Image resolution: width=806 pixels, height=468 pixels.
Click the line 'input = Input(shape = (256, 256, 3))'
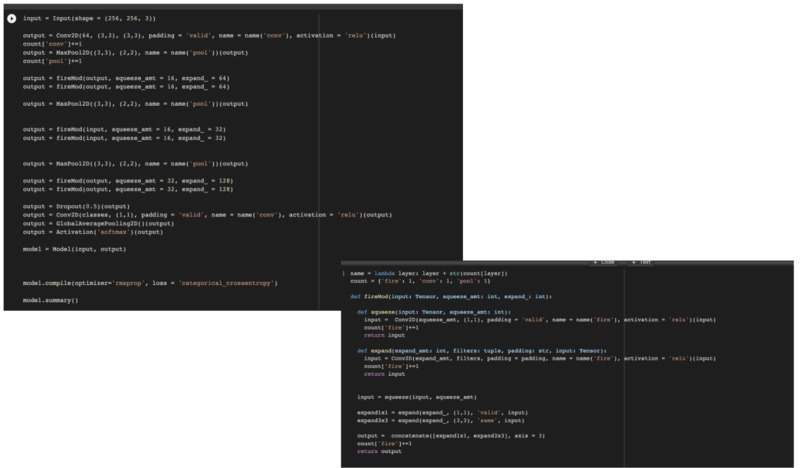[89, 19]
